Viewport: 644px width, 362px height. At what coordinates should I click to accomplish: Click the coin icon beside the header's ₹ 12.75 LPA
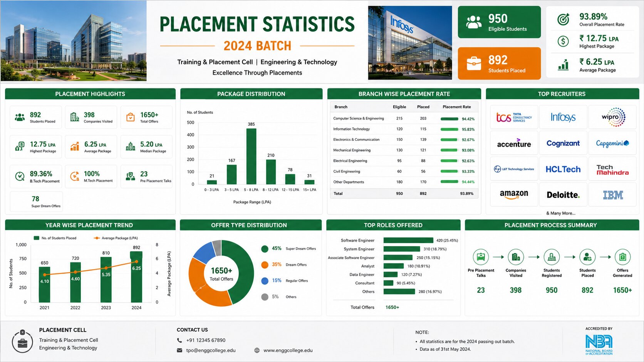point(563,41)
